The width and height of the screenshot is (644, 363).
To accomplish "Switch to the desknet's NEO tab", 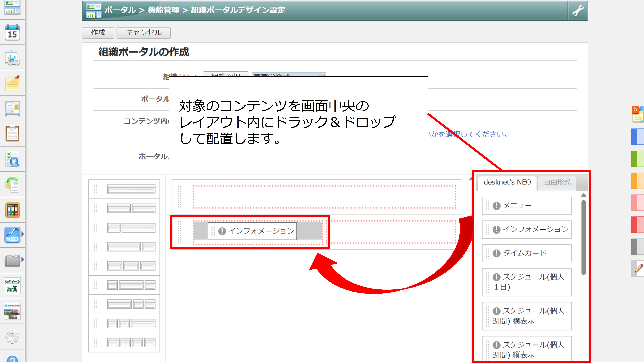I will [507, 182].
